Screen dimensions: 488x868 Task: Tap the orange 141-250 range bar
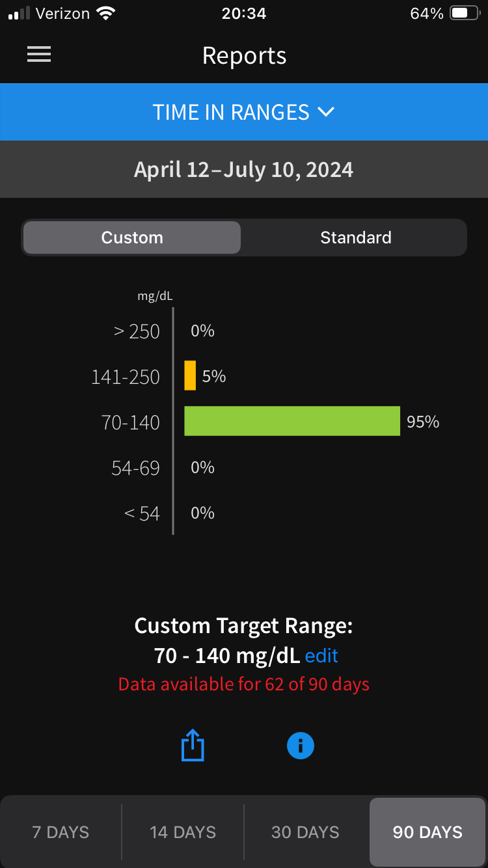pos(190,376)
